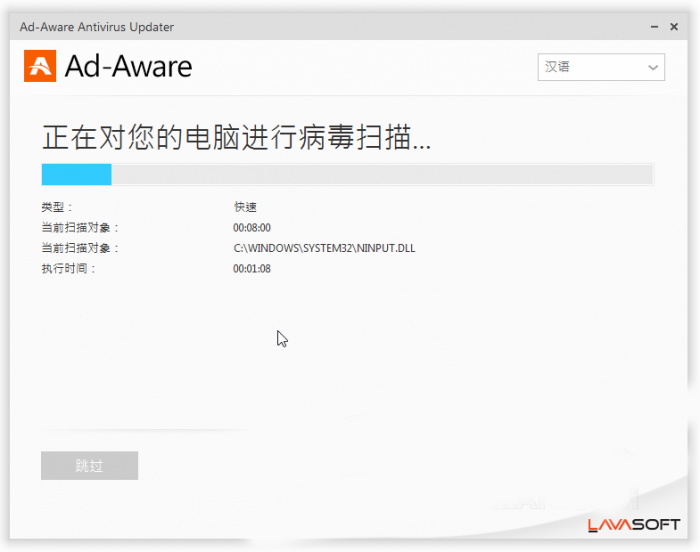Close the Ad-Aware Antivirus Updater window
The height and width of the screenshot is (552, 700).
coord(674,27)
